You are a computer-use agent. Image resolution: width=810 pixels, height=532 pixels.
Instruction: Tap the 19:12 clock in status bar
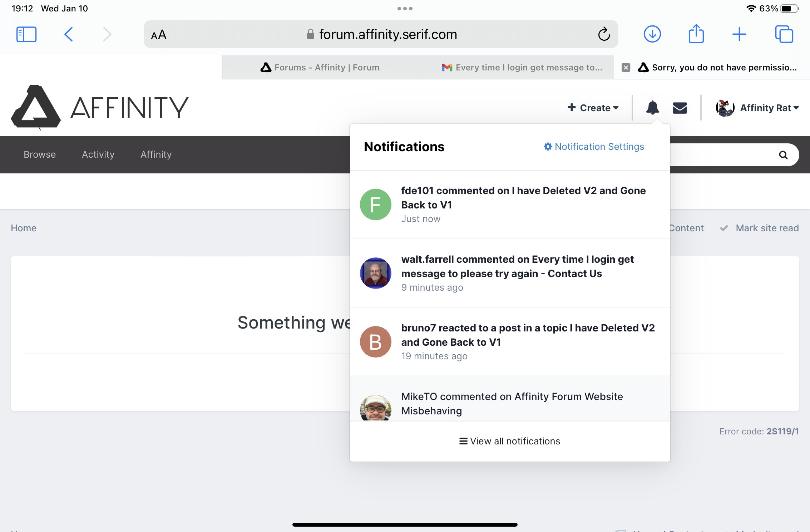coord(22,9)
